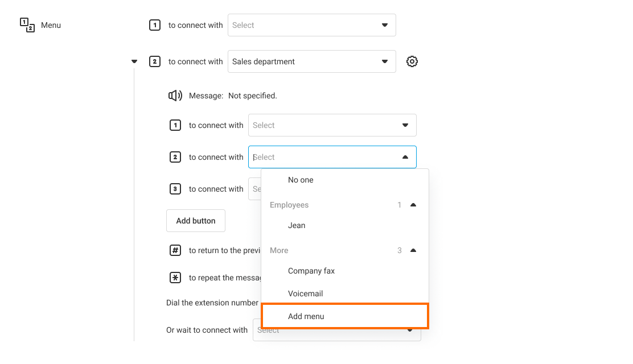Click submenu key 3 icon
The height and width of the screenshot is (364, 633).
pyautogui.click(x=175, y=189)
